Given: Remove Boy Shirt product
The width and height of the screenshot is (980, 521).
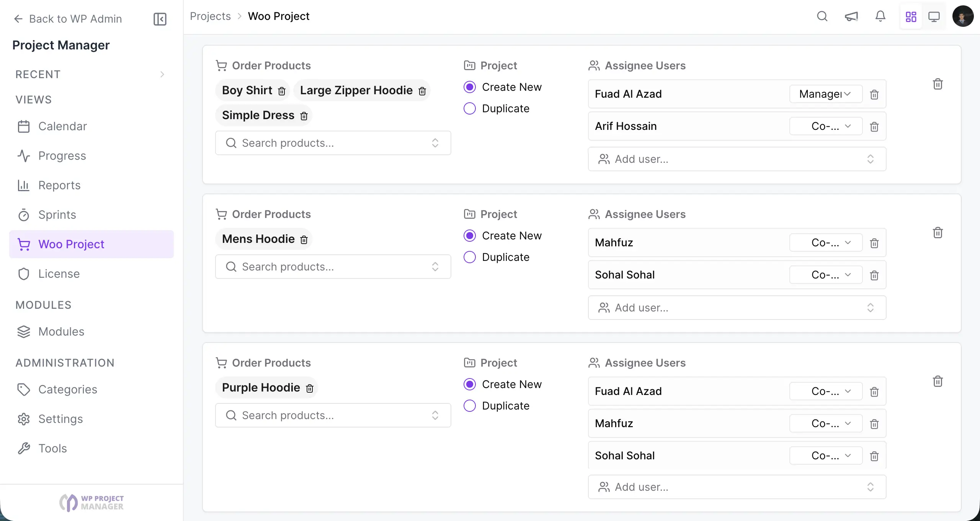Looking at the screenshot, I should pyautogui.click(x=282, y=91).
